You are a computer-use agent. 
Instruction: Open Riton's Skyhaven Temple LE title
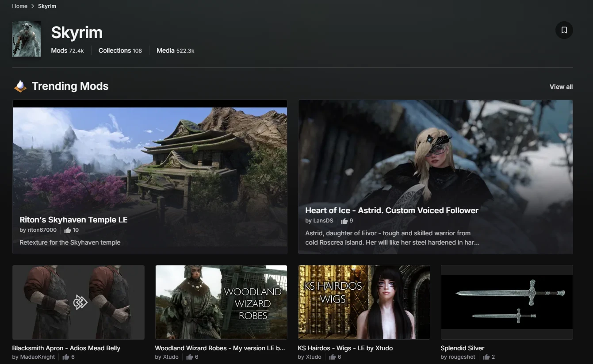[x=73, y=220]
